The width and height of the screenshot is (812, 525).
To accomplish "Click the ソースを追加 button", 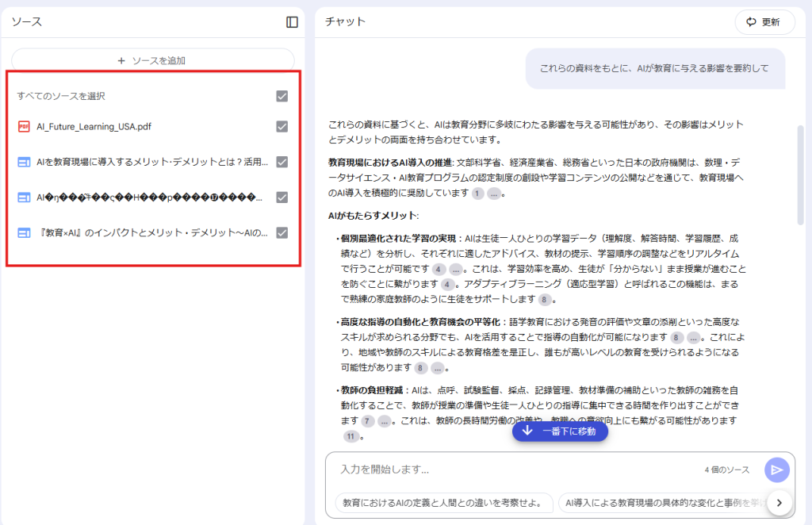I will click(x=152, y=60).
